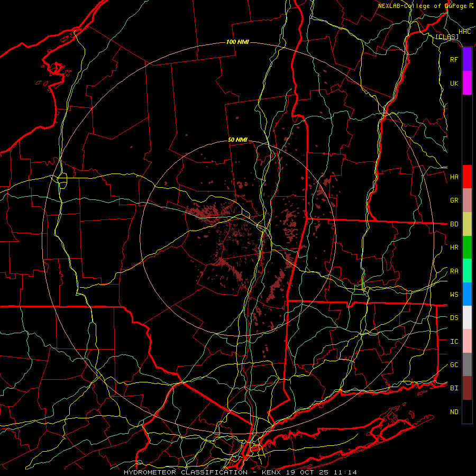Viewport: 476px width, 476px height.
Task: Select the GR label in legend
Action: 454,200
